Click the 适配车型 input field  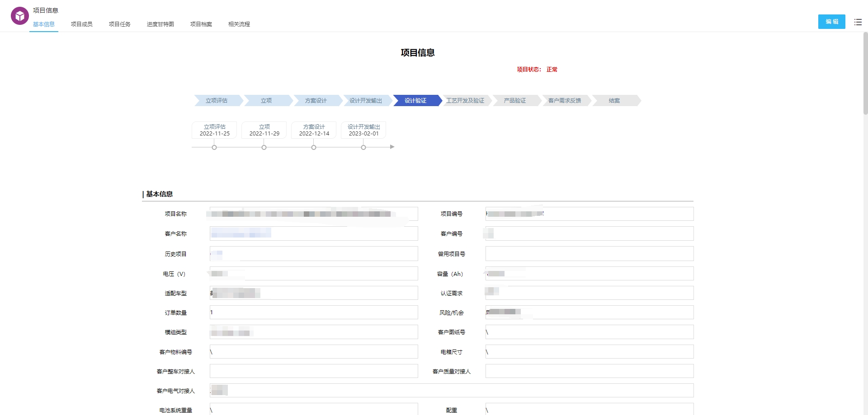point(314,293)
